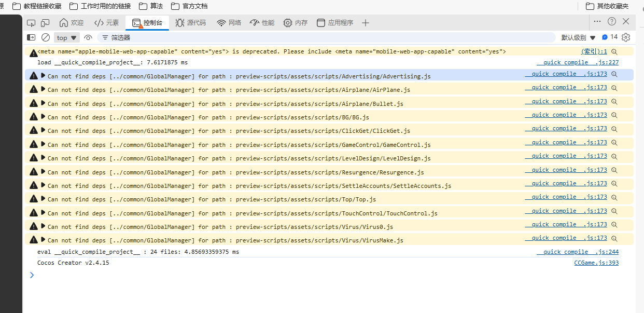Open console settings gear
The image size is (644, 313).
point(626,37)
